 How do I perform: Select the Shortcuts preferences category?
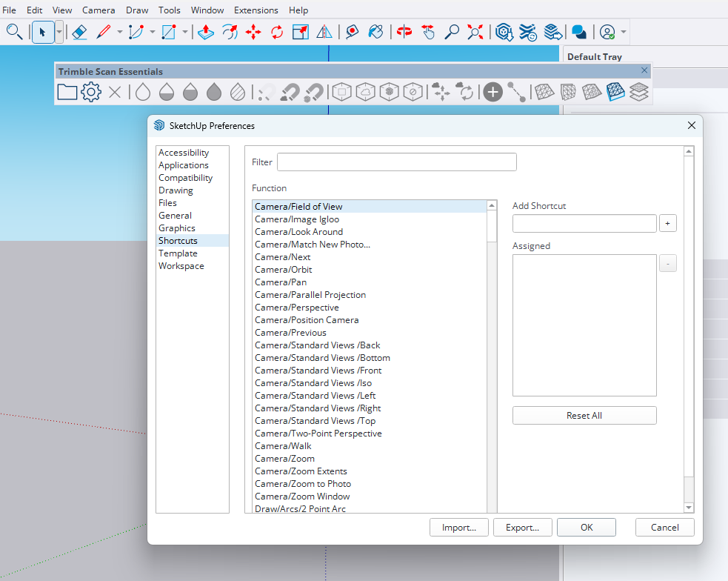coord(178,240)
